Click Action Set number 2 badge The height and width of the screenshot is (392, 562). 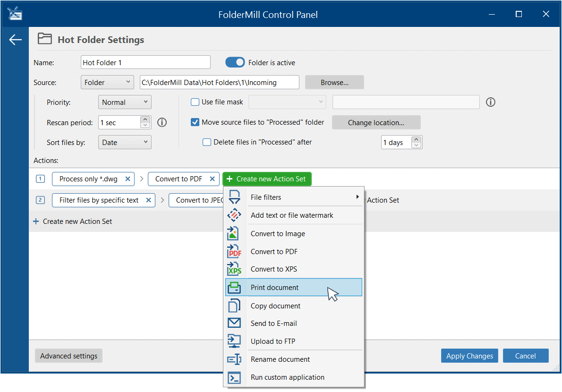tap(41, 200)
